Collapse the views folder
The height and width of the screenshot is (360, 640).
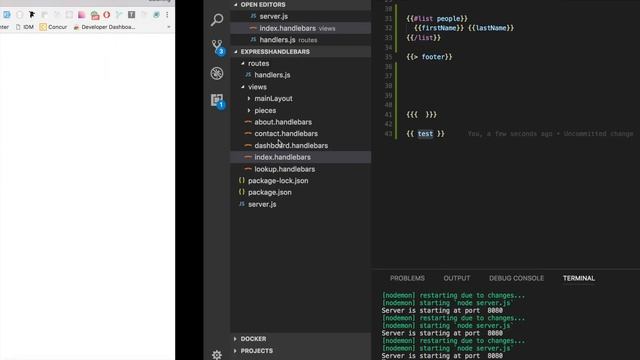pyautogui.click(x=243, y=87)
